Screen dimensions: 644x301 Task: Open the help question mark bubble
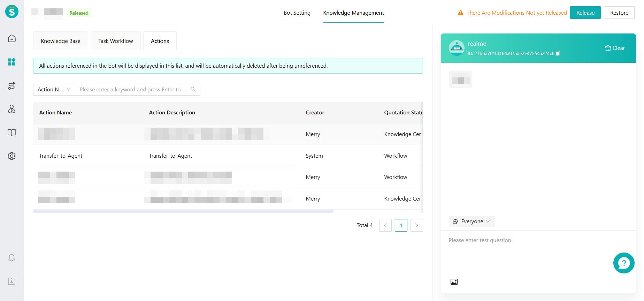coord(623,263)
